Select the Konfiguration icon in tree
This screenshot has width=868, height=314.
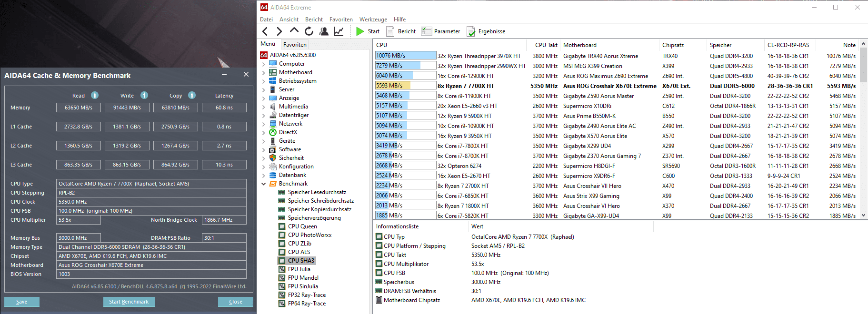click(x=273, y=167)
